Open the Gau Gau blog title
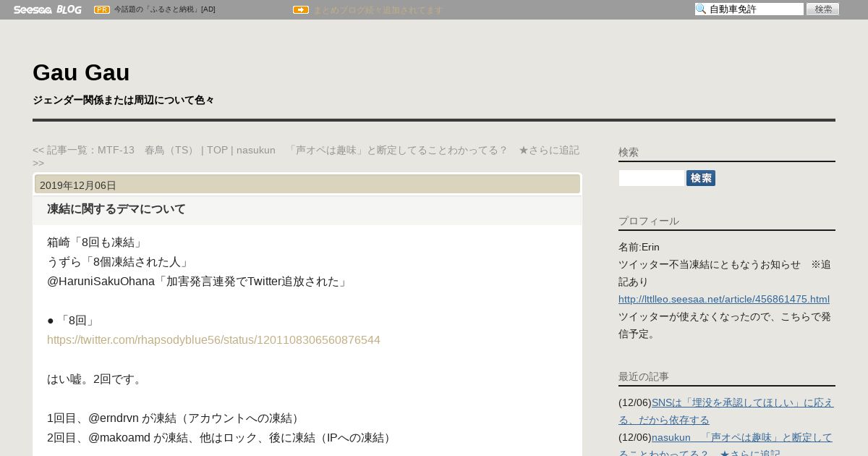Viewport: 868px width, 456px height. 81,72
